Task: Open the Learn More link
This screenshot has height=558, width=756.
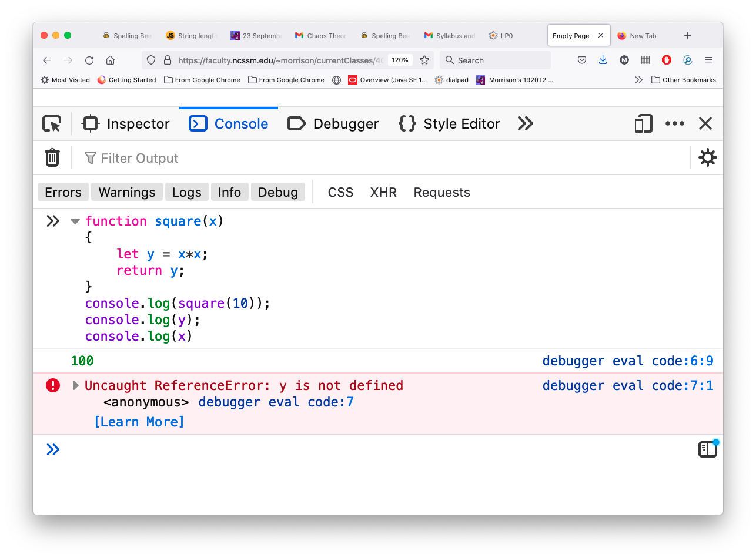Action: pyautogui.click(x=139, y=422)
